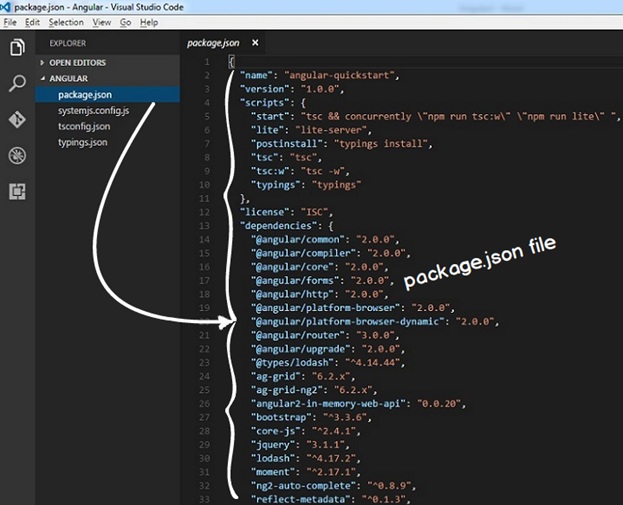Click the "^4.17.2" lodash version value

331,459
